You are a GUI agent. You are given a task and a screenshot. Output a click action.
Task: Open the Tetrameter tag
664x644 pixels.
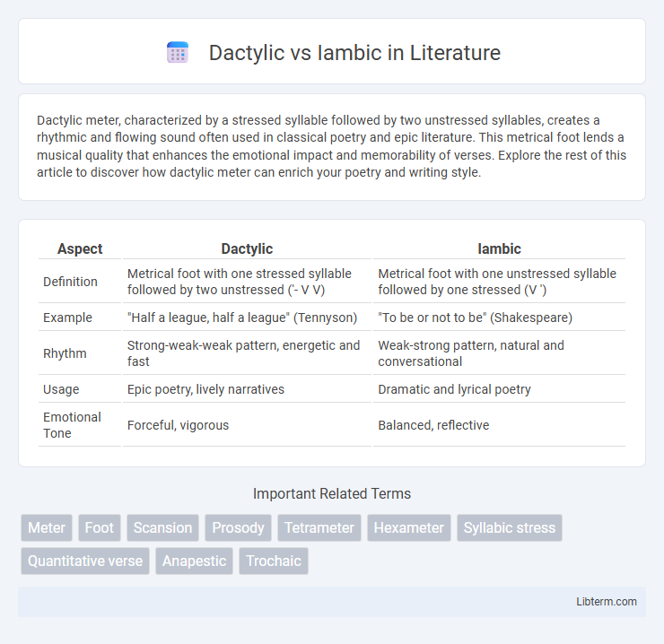coord(319,527)
